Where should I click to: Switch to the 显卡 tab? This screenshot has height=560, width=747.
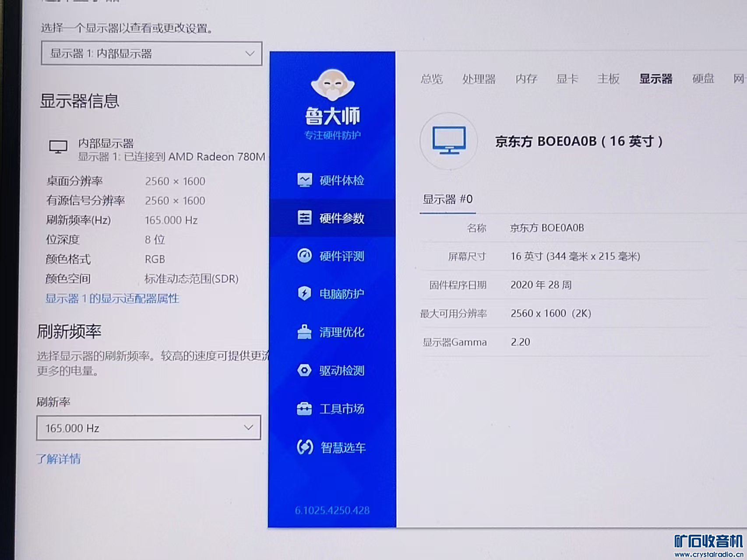click(x=567, y=79)
